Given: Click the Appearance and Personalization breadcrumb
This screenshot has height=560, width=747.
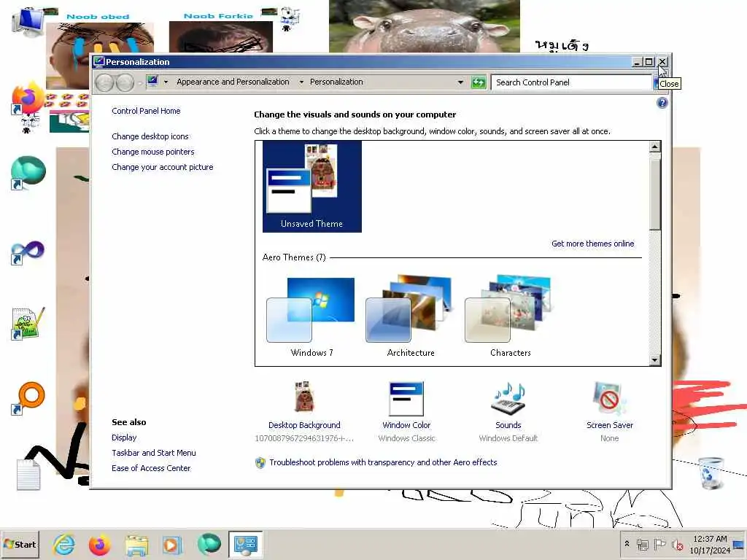Looking at the screenshot, I should (233, 82).
